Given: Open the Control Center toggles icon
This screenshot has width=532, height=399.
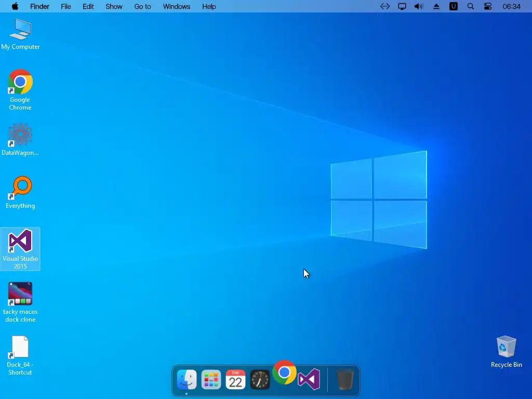Looking at the screenshot, I should coord(488,6).
